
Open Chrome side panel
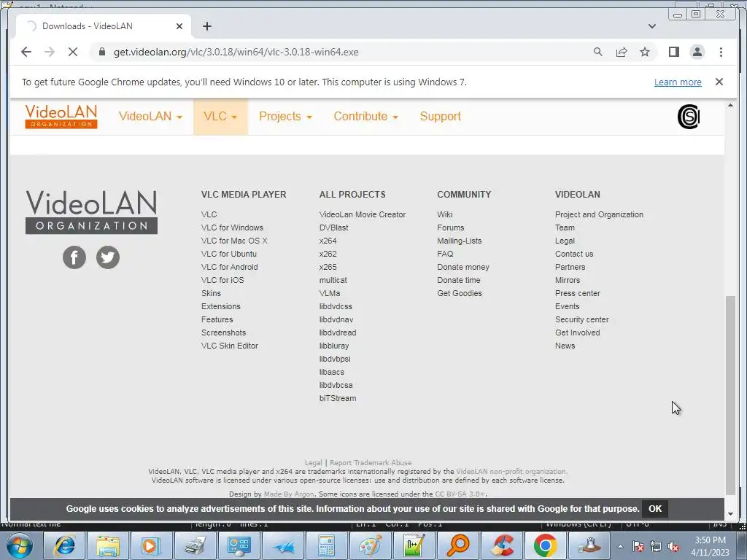(x=673, y=52)
